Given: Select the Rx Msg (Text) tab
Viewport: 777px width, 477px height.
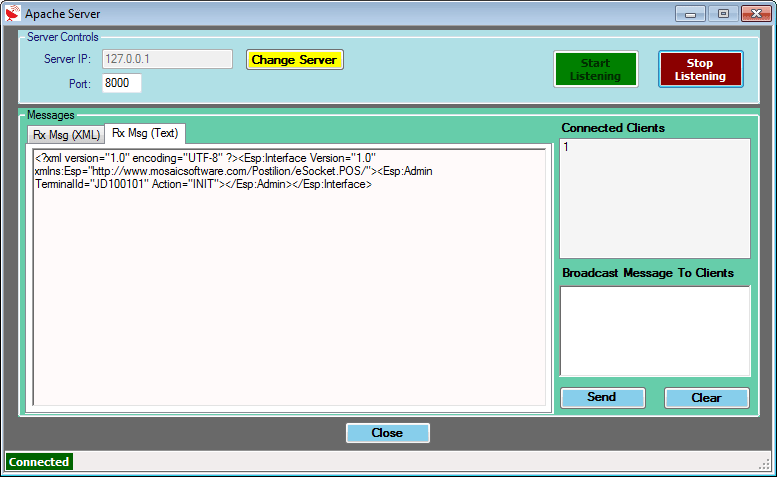Looking at the screenshot, I should coord(145,133).
